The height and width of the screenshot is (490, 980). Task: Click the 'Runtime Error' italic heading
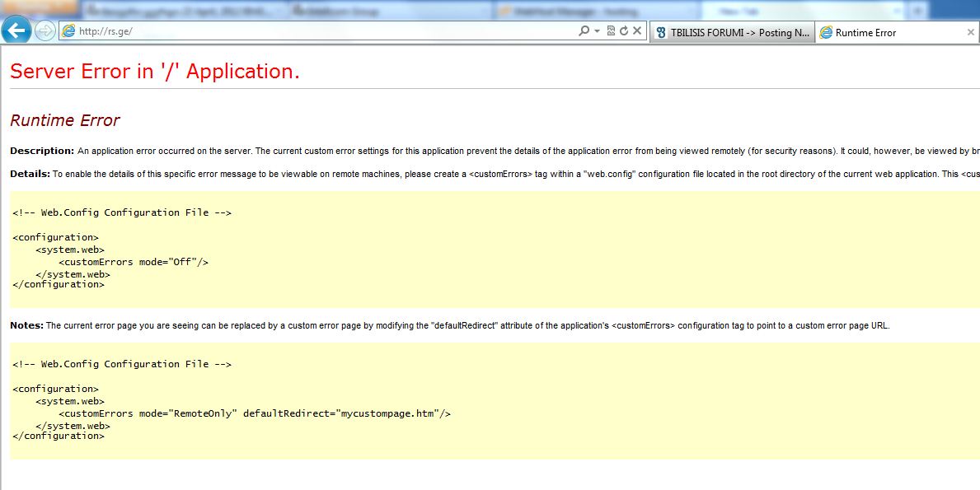click(65, 120)
